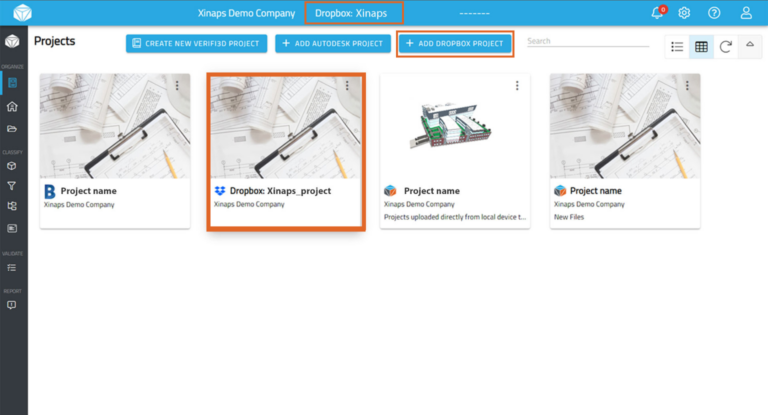Open options menu of the building model card

click(517, 86)
